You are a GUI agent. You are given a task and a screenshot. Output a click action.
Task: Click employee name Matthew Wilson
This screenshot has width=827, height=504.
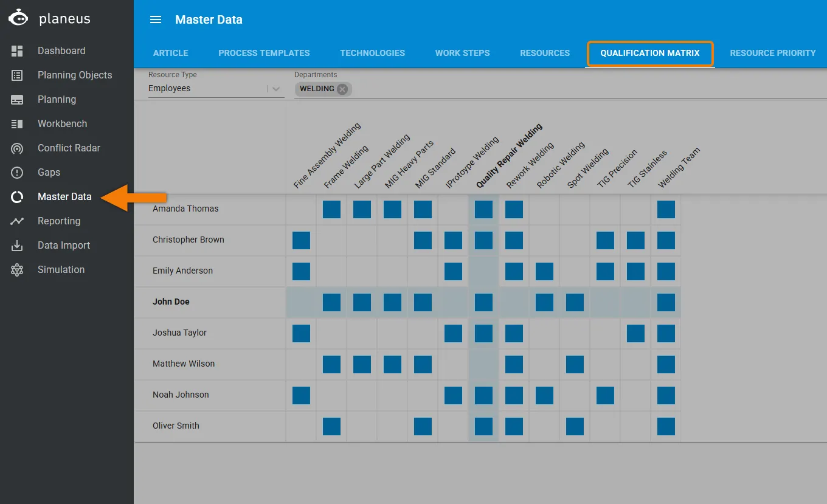[x=184, y=364]
